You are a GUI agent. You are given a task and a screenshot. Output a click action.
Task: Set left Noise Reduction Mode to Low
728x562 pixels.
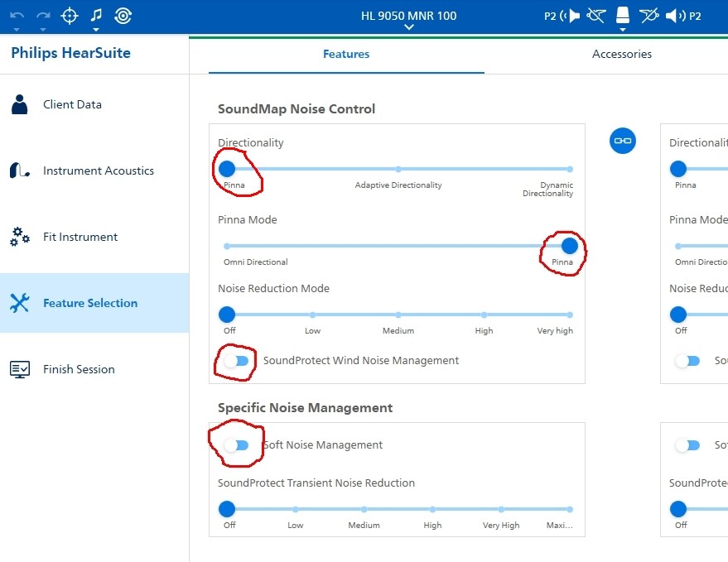pos(312,315)
